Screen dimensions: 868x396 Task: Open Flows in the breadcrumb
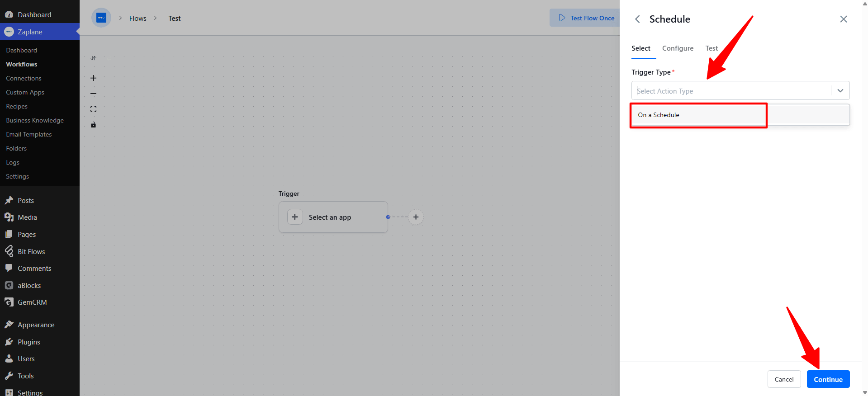138,19
